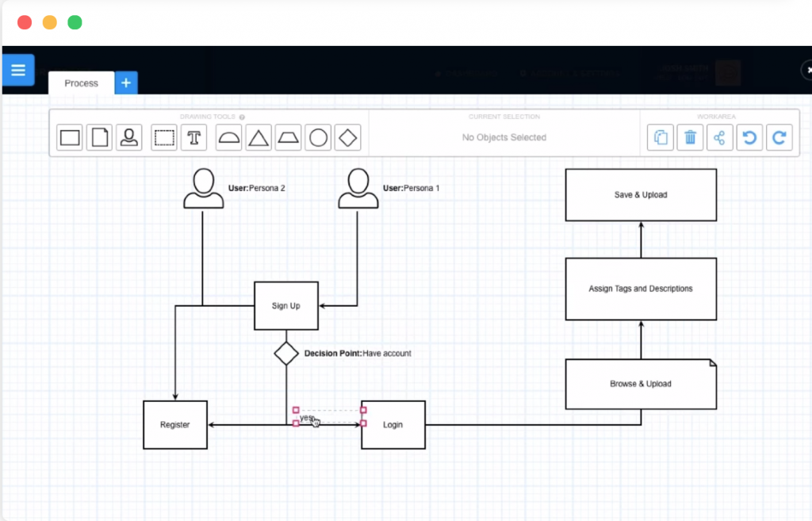
Task: Switch to the Process tab
Action: [82, 83]
